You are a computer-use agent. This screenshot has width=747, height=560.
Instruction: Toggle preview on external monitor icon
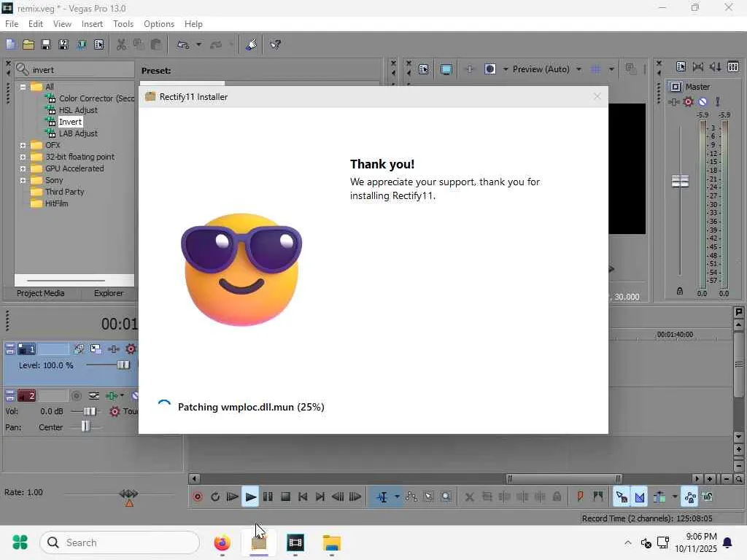coord(446,69)
